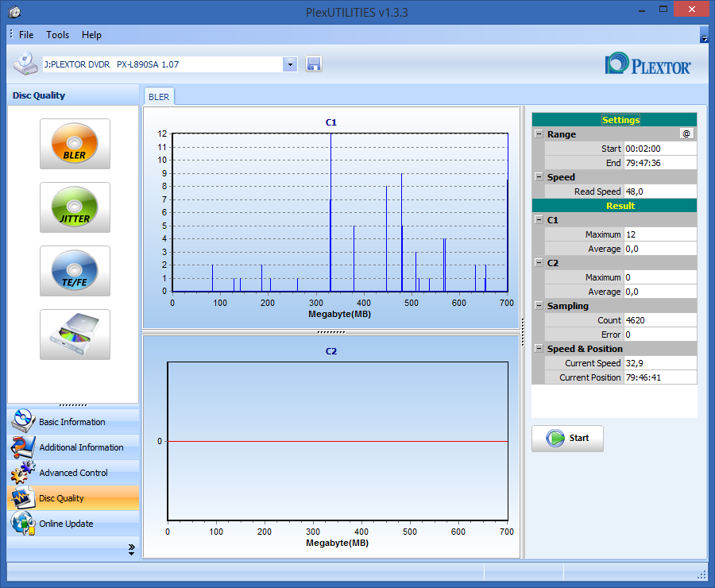Screen dimensions: 715x588
Task: Go to Basic Information
Action: point(73,421)
